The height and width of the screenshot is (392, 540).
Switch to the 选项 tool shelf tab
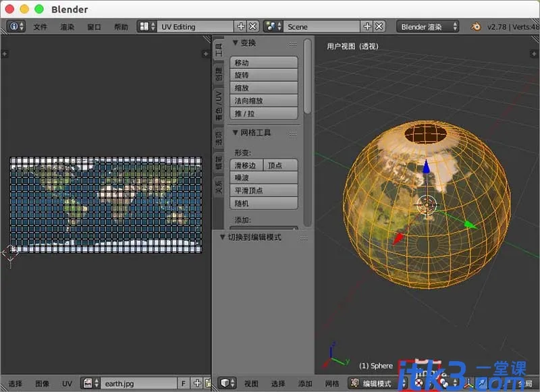coord(219,138)
